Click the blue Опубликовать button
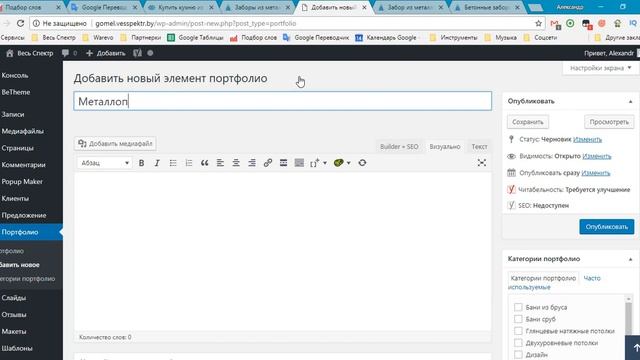640x360 pixels. point(607,227)
